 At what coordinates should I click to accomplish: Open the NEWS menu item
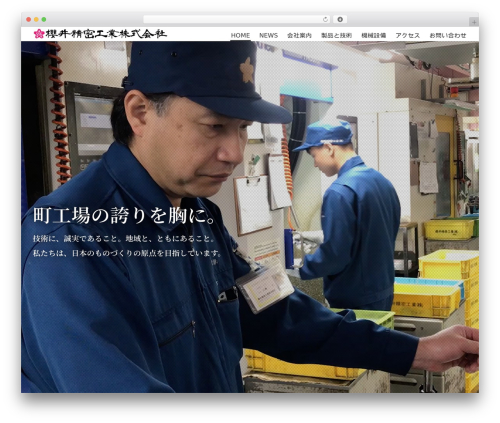[x=268, y=35]
